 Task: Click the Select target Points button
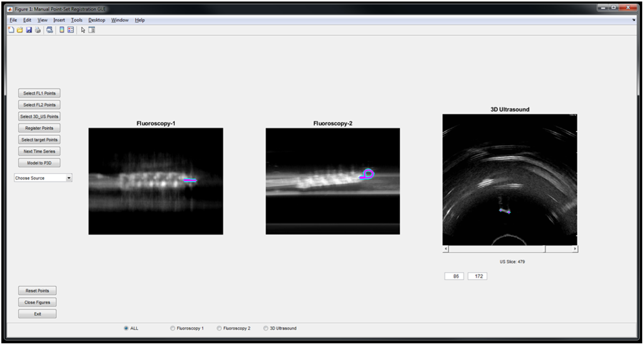pyautogui.click(x=39, y=140)
